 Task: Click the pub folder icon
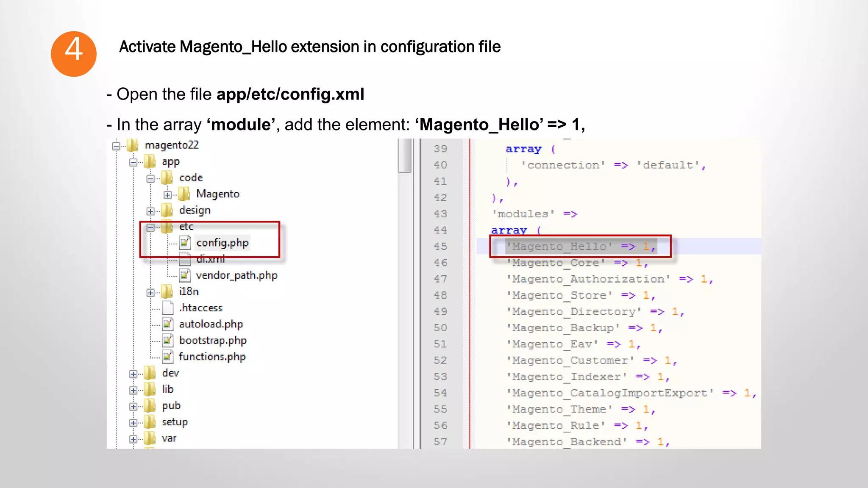pyautogui.click(x=150, y=405)
